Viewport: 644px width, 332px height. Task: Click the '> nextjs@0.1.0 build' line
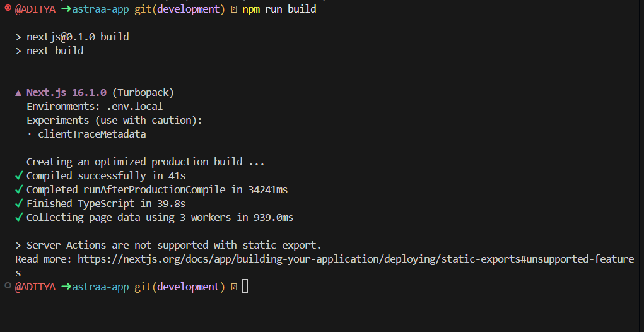pyautogui.click(x=73, y=37)
